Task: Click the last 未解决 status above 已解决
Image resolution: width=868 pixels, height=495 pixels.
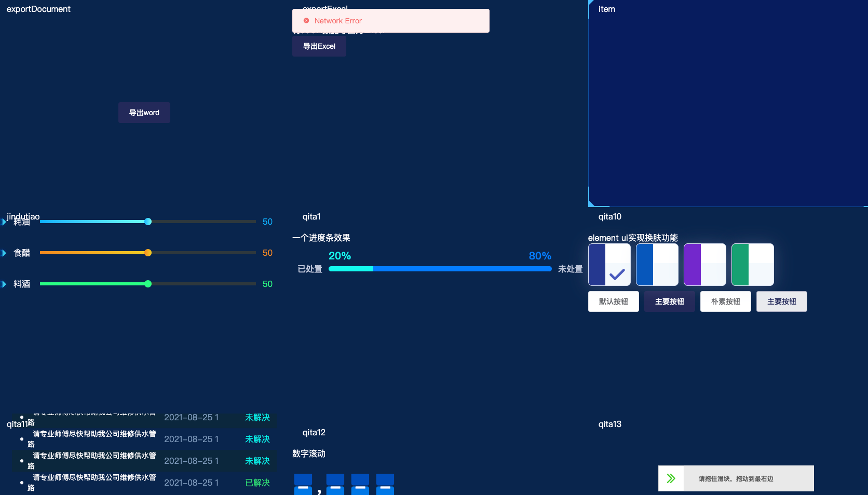Action: 257,461
